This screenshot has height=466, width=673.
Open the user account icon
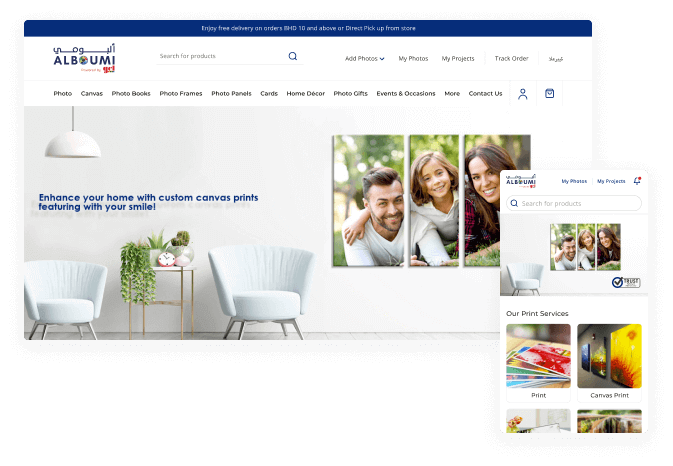(522, 94)
